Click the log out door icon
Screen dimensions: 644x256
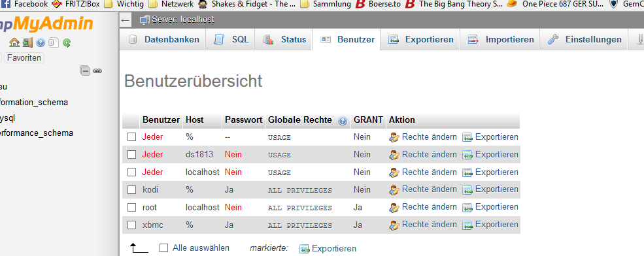(27, 42)
